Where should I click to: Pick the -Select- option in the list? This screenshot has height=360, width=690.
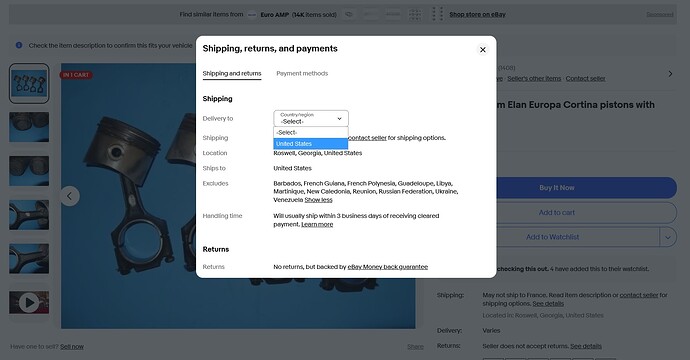311,132
